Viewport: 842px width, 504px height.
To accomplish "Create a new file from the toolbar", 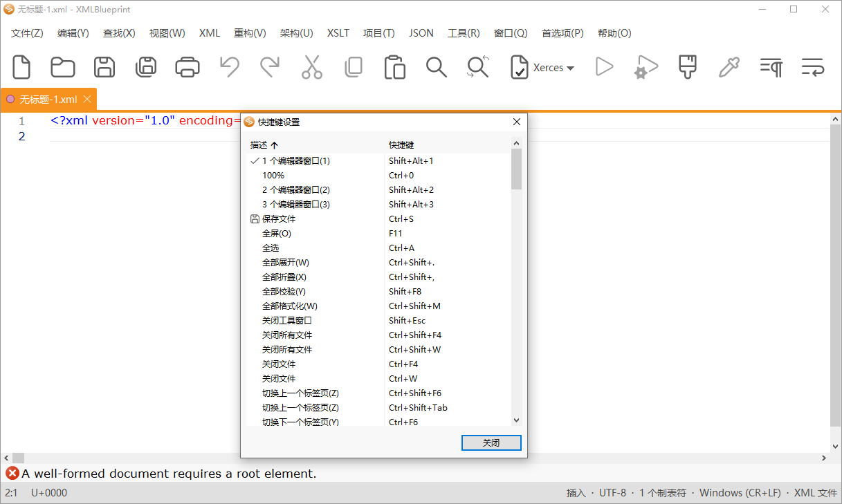I will (22, 67).
